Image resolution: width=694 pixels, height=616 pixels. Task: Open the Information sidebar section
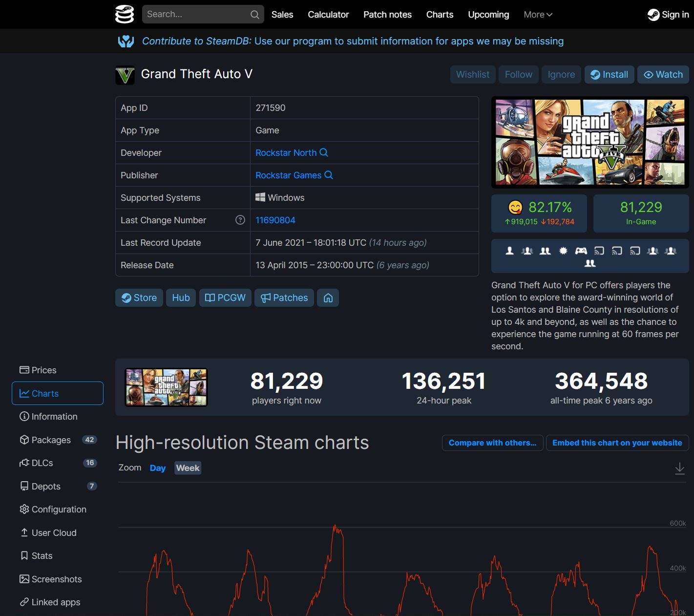(58, 416)
